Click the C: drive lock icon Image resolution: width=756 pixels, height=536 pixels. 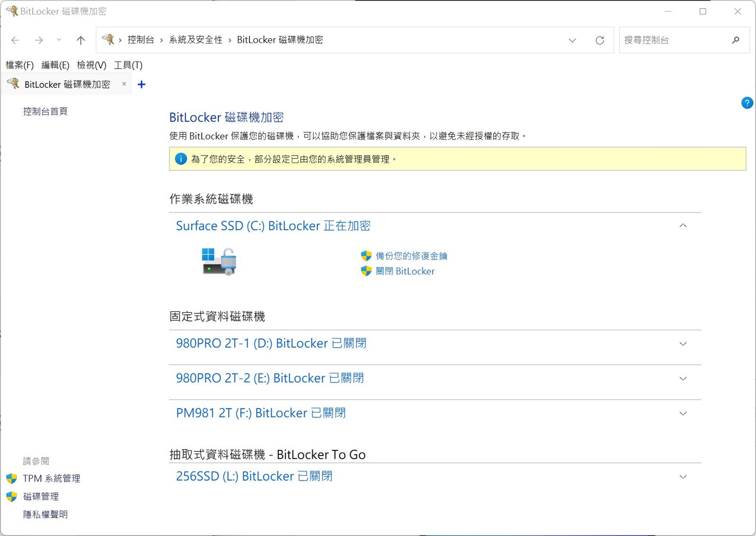(219, 261)
